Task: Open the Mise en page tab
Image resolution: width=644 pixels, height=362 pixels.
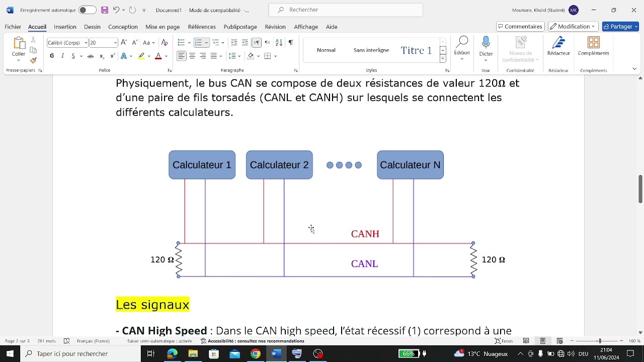Action: click(163, 27)
